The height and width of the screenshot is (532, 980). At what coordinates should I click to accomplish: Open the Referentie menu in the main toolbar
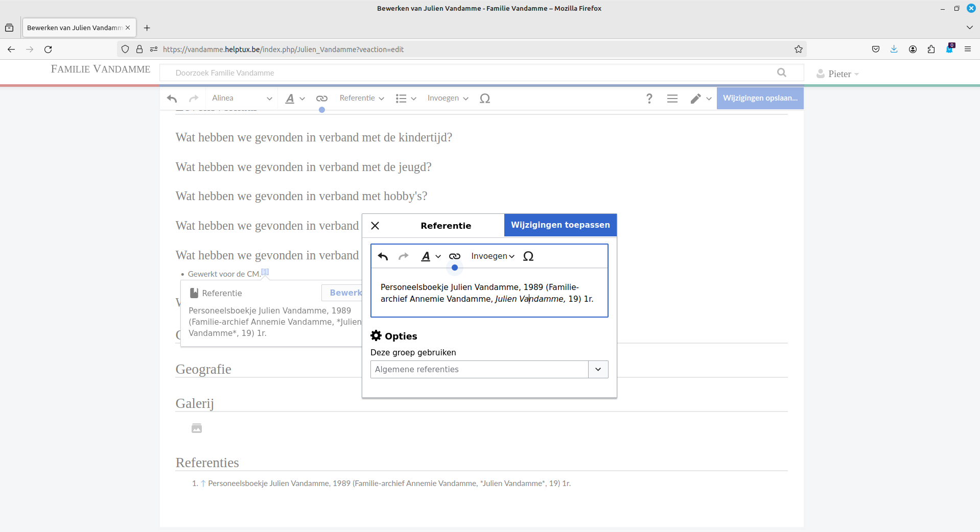361,99
